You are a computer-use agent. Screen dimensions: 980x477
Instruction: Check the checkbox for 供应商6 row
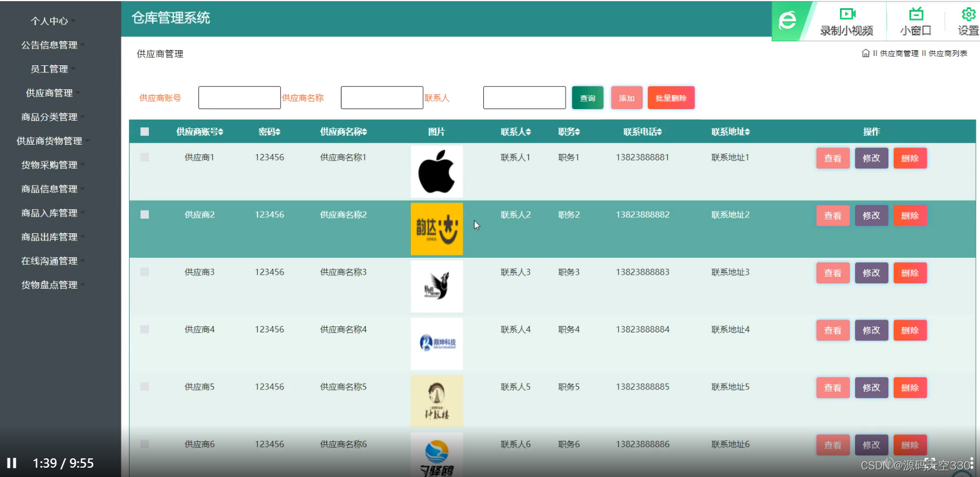pos(145,444)
